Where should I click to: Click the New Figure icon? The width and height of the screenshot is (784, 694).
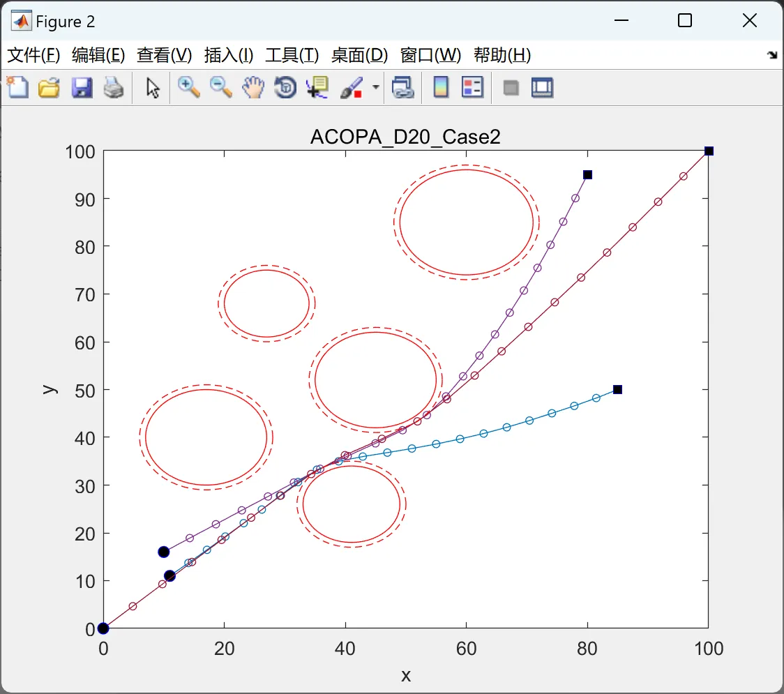pyautogui.click(x=18, y=87)
